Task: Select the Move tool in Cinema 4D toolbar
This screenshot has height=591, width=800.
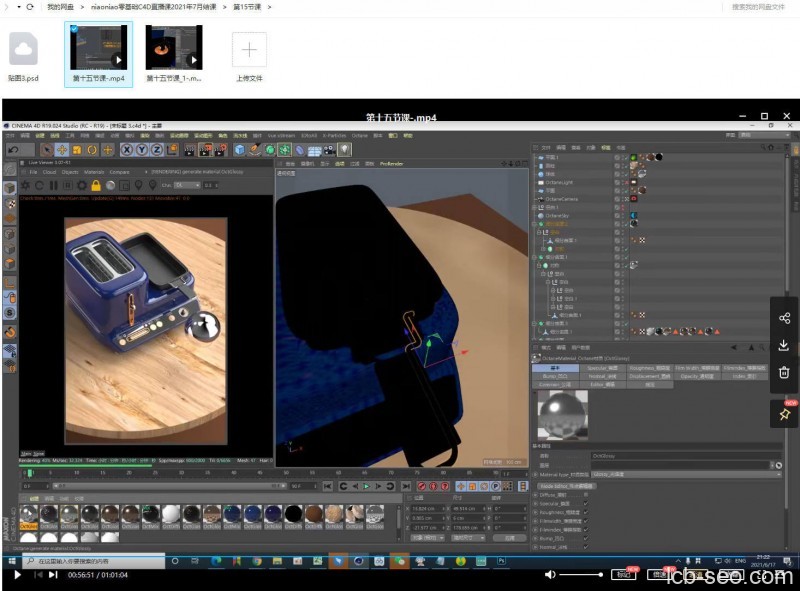Action: pyautogui.click(x=61, y=150)
